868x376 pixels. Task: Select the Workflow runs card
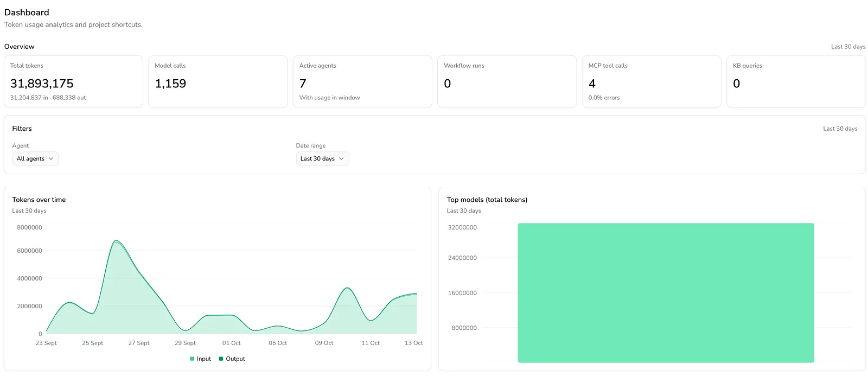507,81
